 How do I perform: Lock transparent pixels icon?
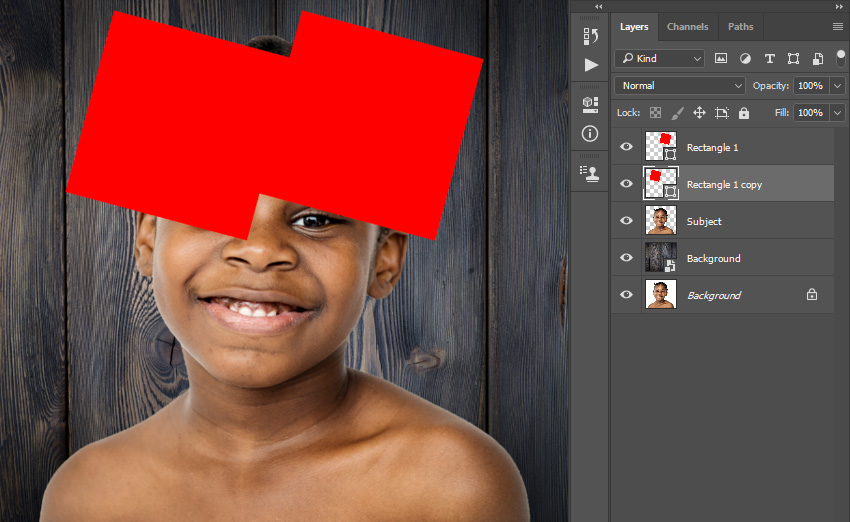[x=655, y=113]
